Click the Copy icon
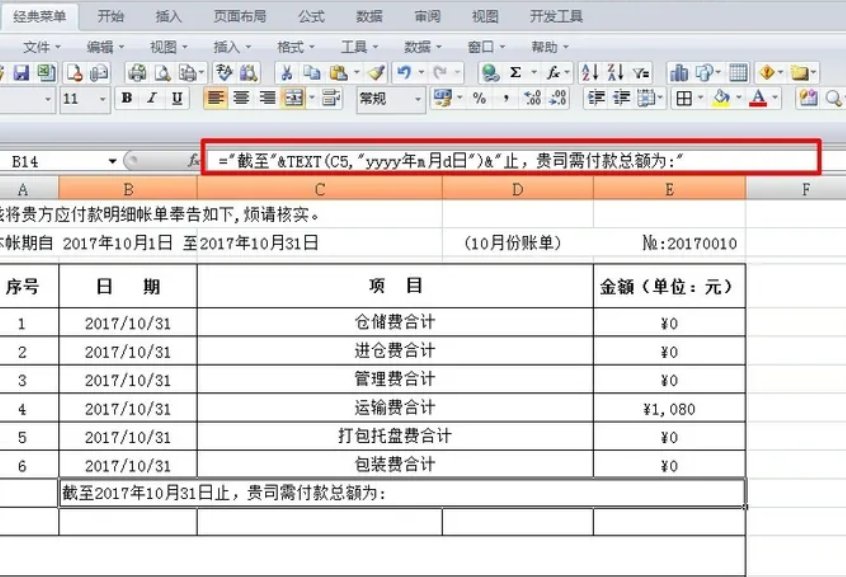 pyautogui.click(x=311, y=72)
